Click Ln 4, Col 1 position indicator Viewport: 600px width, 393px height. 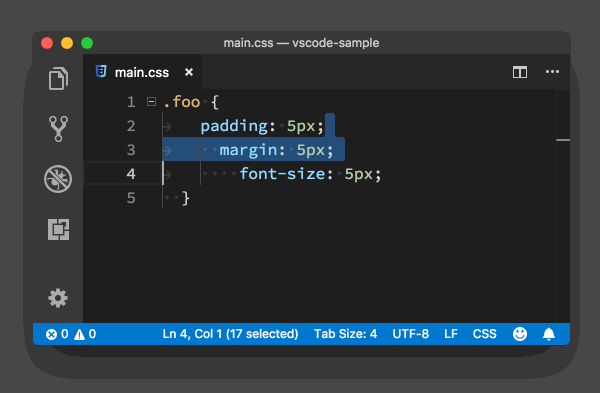[230, 334]
